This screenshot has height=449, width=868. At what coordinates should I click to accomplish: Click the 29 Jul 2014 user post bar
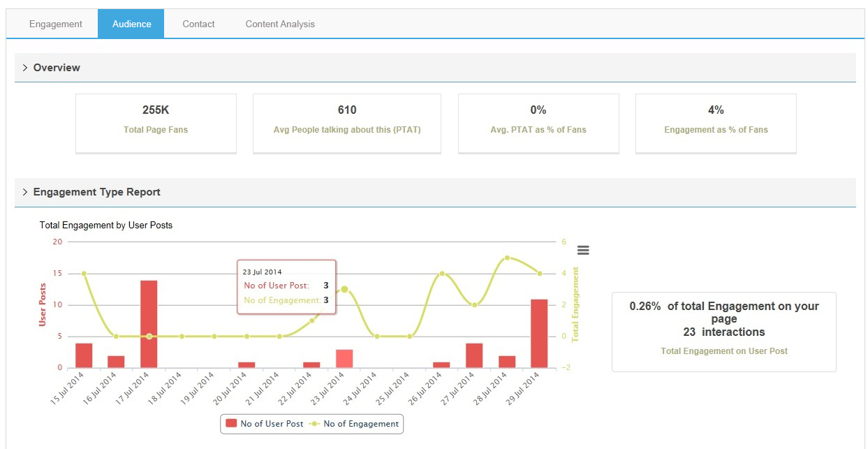pos(539,333)
